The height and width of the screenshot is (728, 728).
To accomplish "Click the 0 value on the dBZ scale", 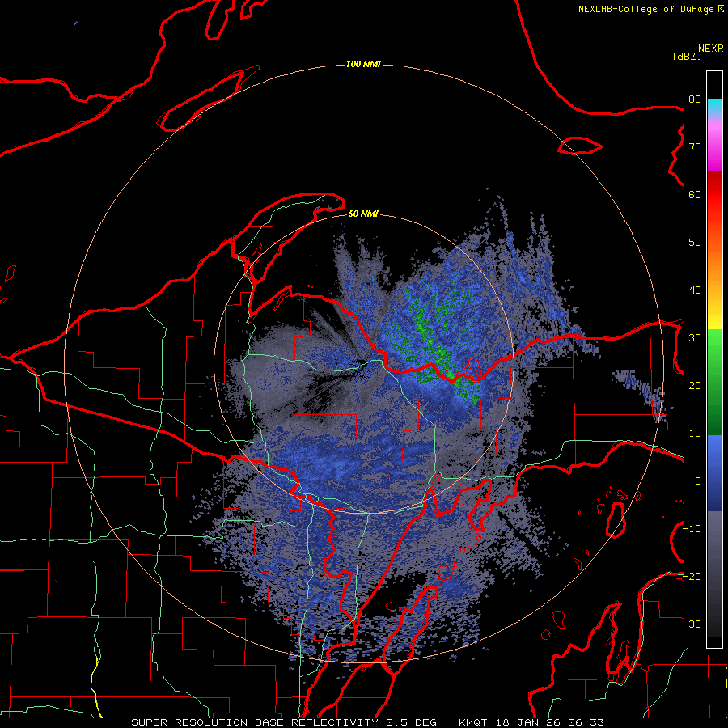I will tap(698, 481).
